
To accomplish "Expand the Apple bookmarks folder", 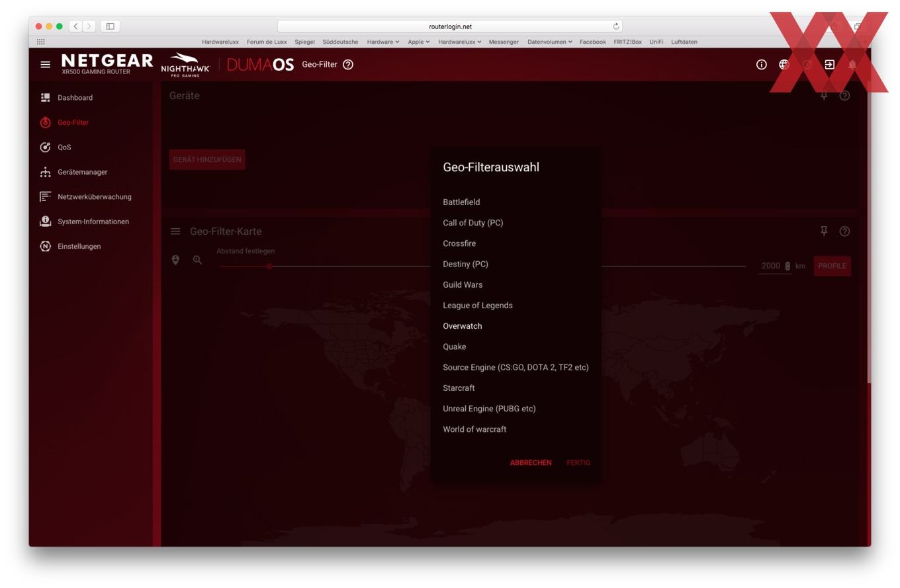I will (x=418, y=42).
